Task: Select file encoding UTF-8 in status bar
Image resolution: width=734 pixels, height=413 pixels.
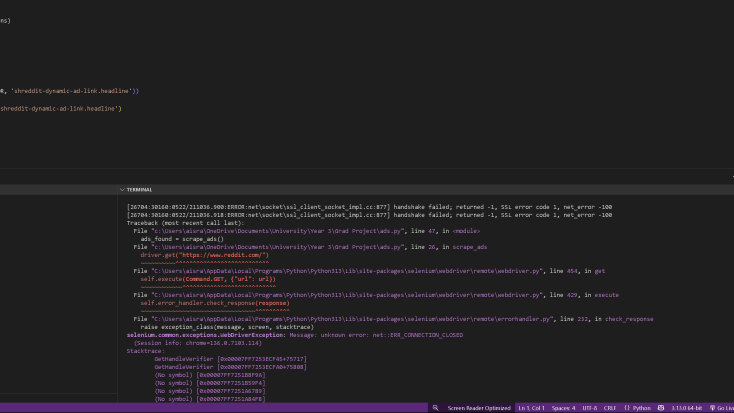Action: 589,408
